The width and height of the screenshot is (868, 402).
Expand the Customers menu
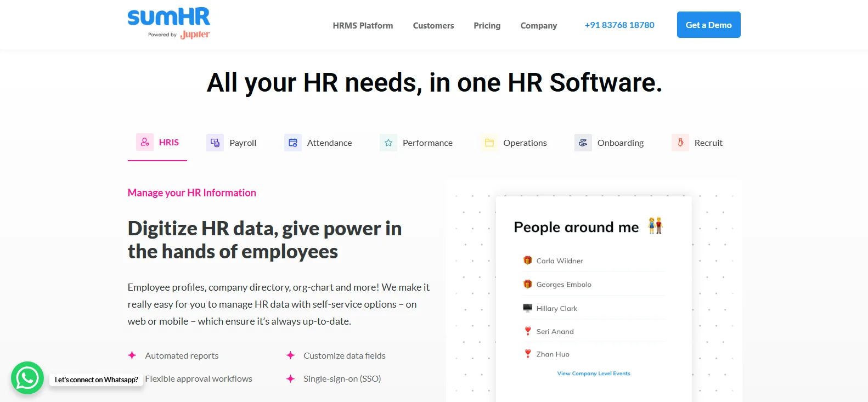tap(433, 26)
